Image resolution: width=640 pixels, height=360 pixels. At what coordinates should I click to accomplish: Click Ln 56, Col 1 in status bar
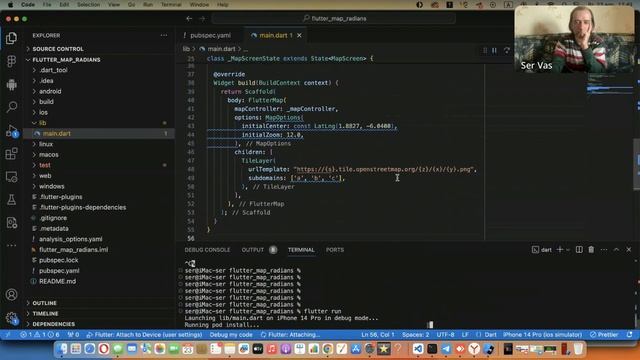tap(378, 335)
